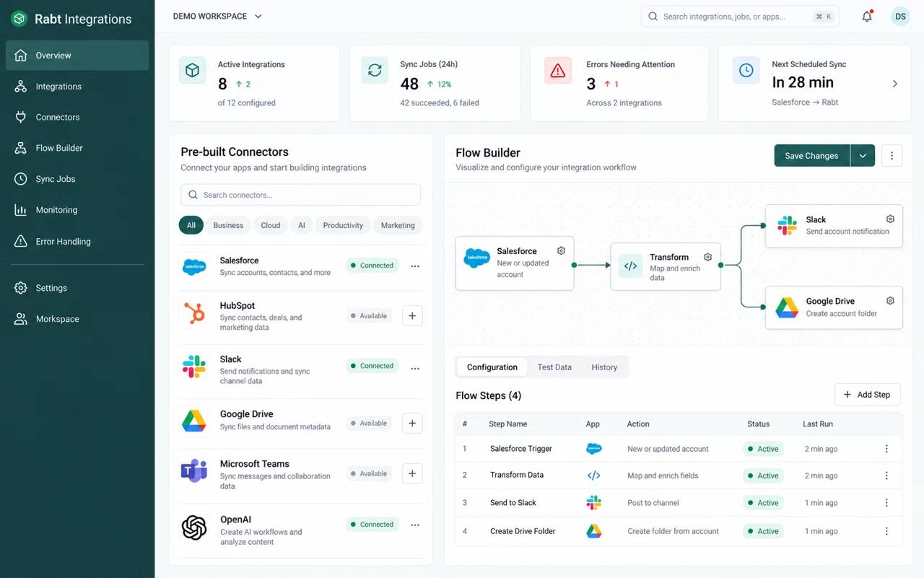924x578 pixels.
Task: Open more options for OpenAI connector
Action: (x=415, y=525)
